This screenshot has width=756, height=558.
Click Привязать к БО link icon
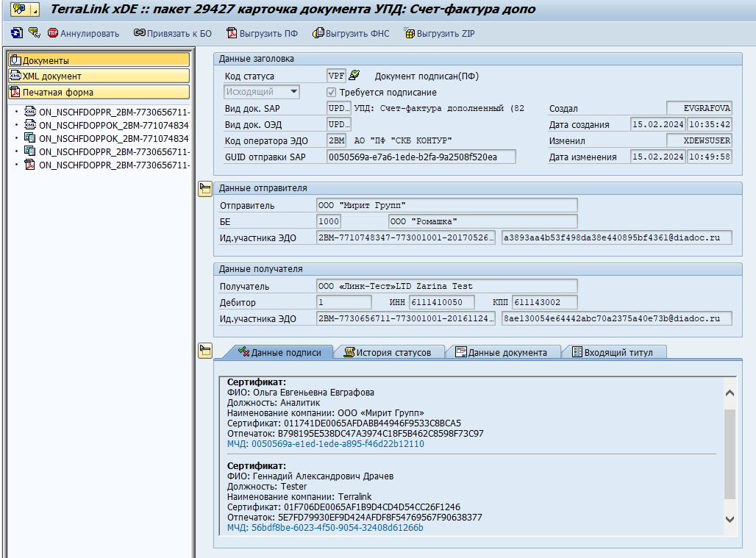point(172,33)
